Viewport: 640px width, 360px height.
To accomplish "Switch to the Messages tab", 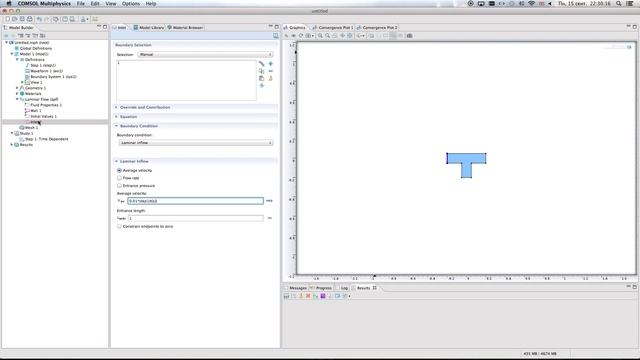I will pyautogui.click(x=296, y=288).
